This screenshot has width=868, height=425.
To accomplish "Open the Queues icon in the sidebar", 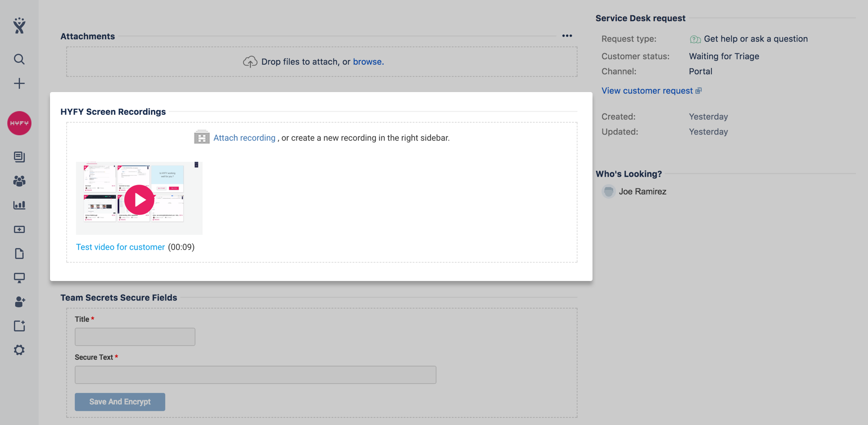I will tap(19, 157).
